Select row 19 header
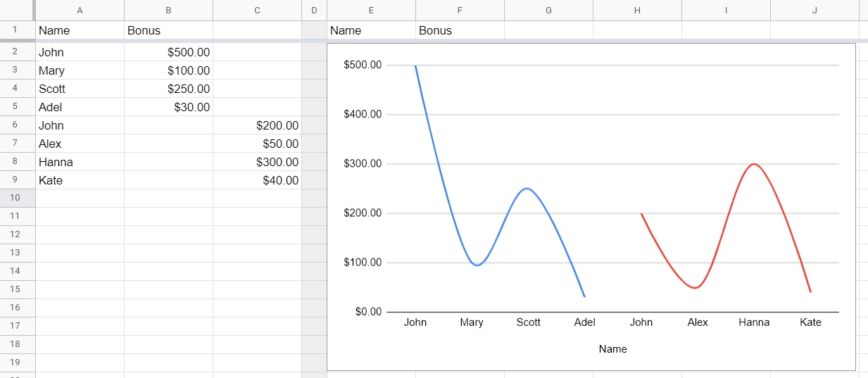Screen dimensions: 868x378 [x=18, y=363]
